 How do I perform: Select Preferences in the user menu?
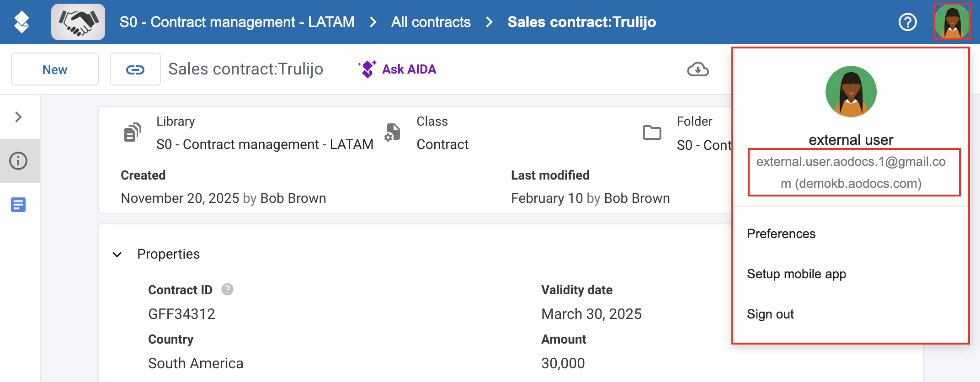click(x=781, y=234)
